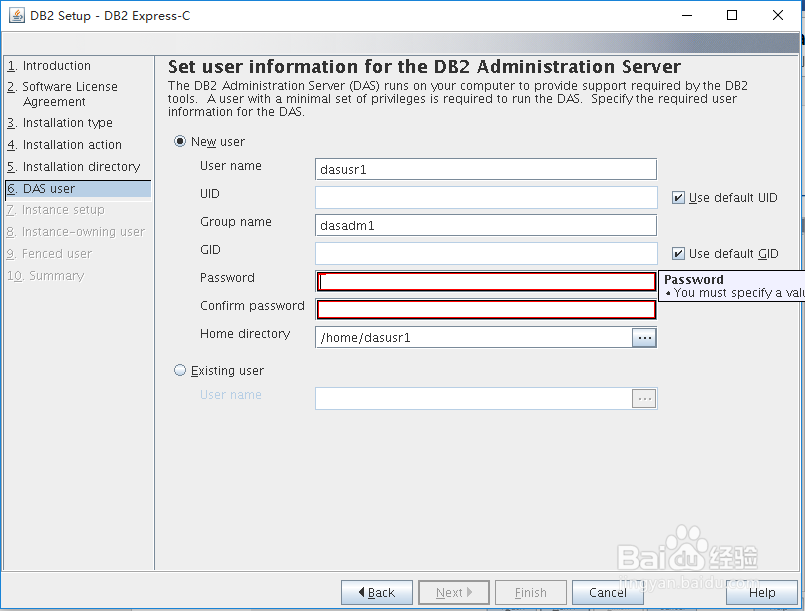Image resolution: width=805 pixels, height=611 pixels.
Task: Click the UID input field
Action: click(486, 198)
